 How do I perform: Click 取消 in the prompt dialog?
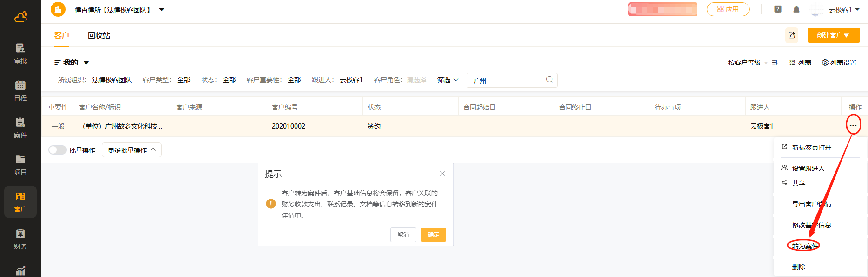tap(403, 235)
